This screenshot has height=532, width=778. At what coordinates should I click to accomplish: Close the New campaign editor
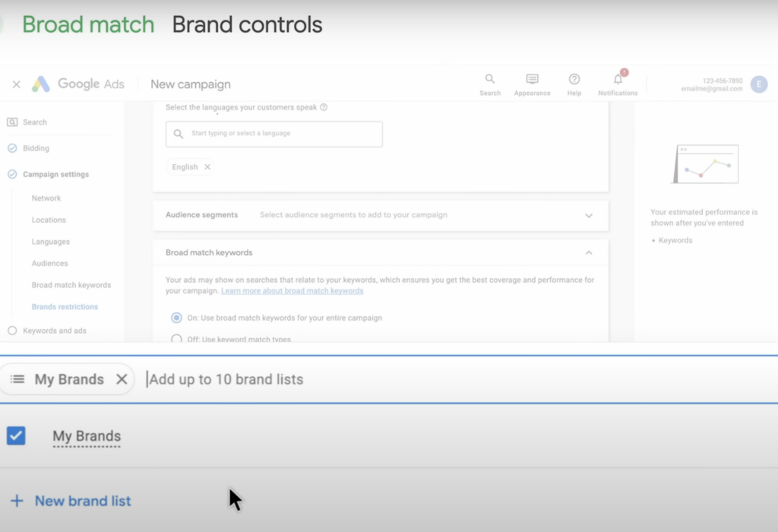[x=17, y=84]
